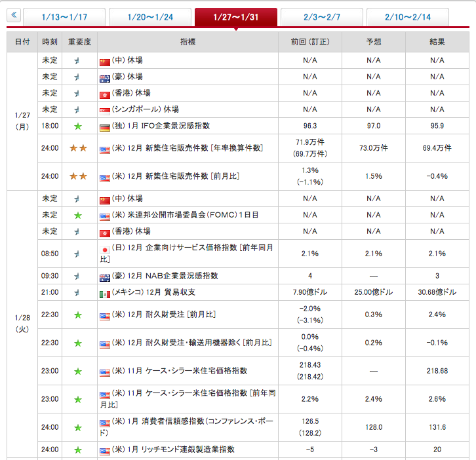Viewport: 476px width, 460px height.
Task: Click the green star for IFO企業景況感指数
Action: (78, 126)
